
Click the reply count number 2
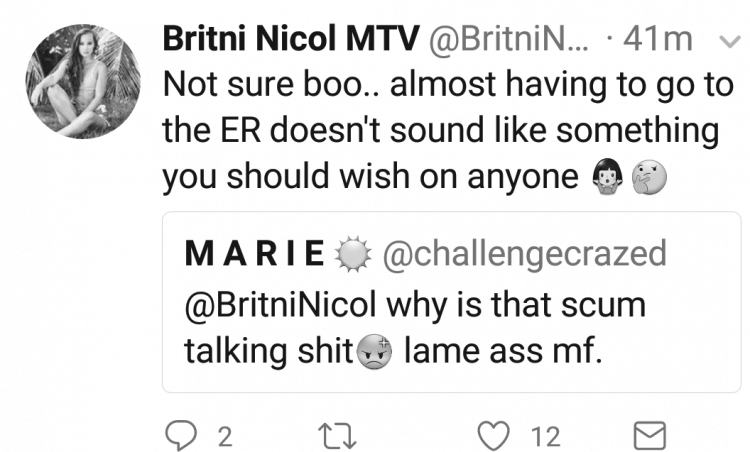[225, 437]
